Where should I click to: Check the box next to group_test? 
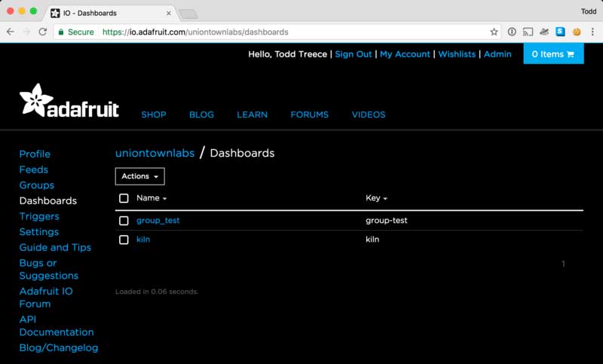click(x=124, y=221)
